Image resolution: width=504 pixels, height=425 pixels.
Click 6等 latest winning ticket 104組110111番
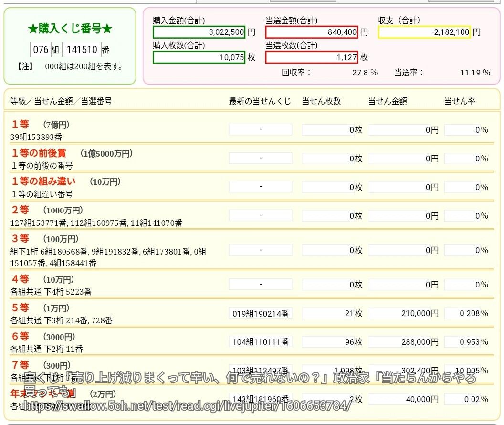261,342
